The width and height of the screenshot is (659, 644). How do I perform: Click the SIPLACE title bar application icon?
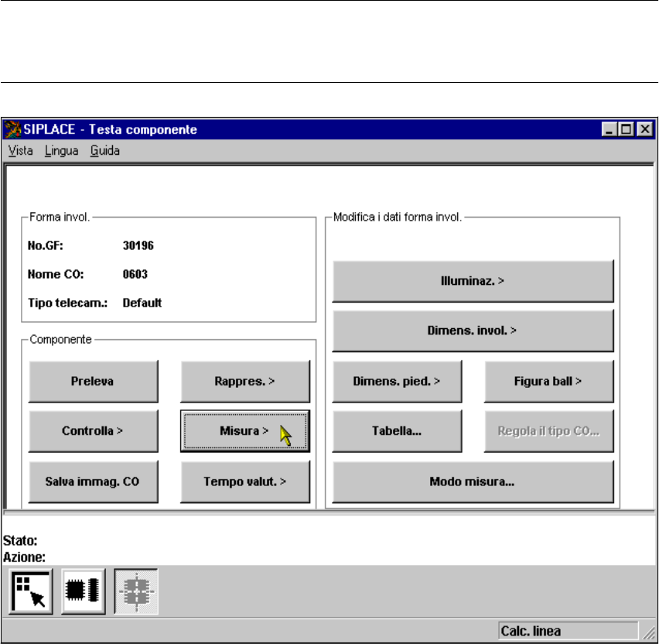13,129
